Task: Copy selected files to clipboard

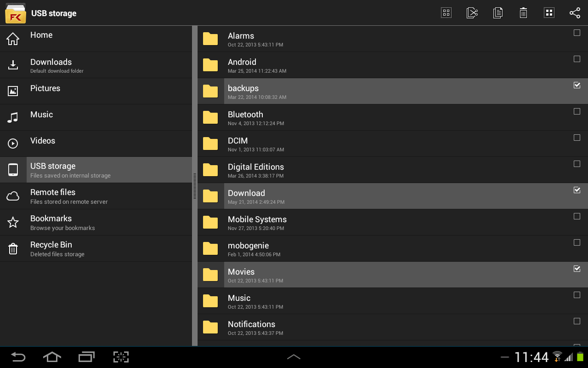Action: point(498,12)
